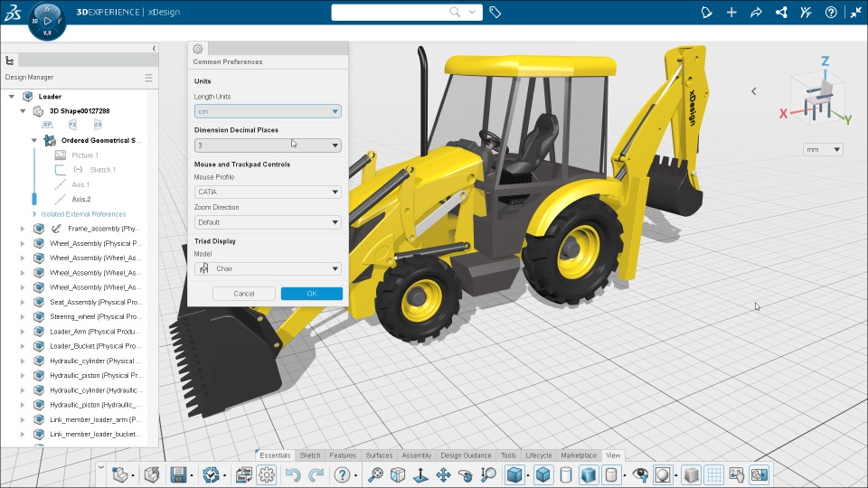
Task: Click the Pan four-arrow icon
Action: point(443,474)
